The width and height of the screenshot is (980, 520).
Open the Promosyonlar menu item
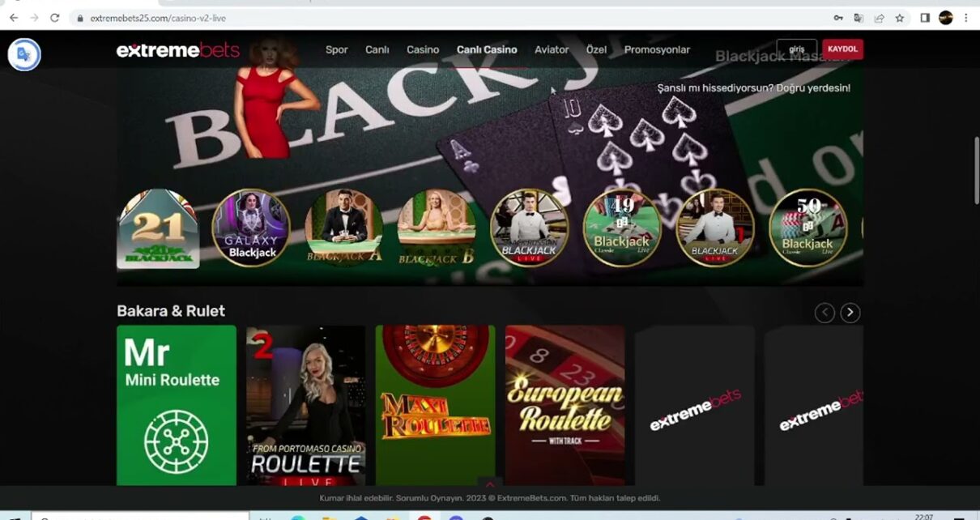coord(657,49)
